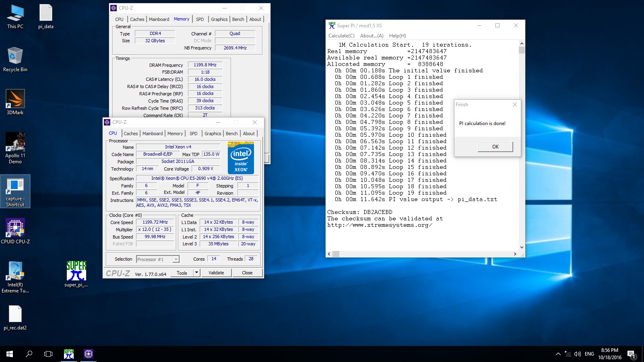Screen dimensions: 644x362
Task: Open the Windows Start menu
Action: 10,354
